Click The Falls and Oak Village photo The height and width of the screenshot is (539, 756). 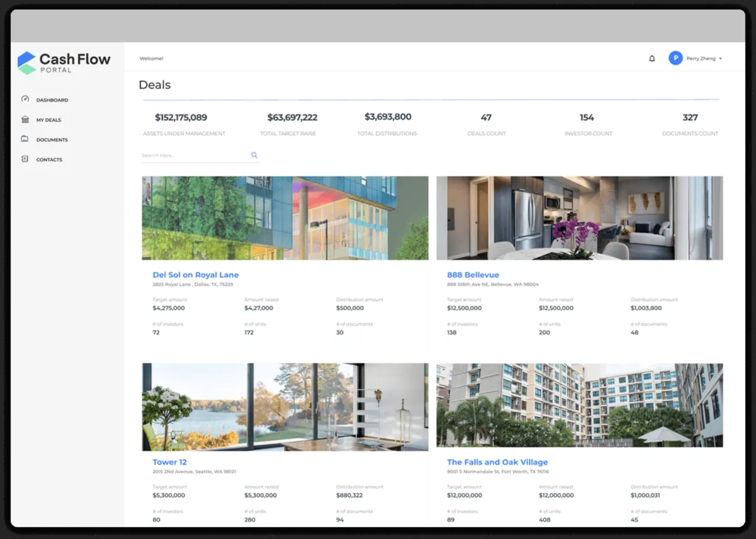(580, 406)
